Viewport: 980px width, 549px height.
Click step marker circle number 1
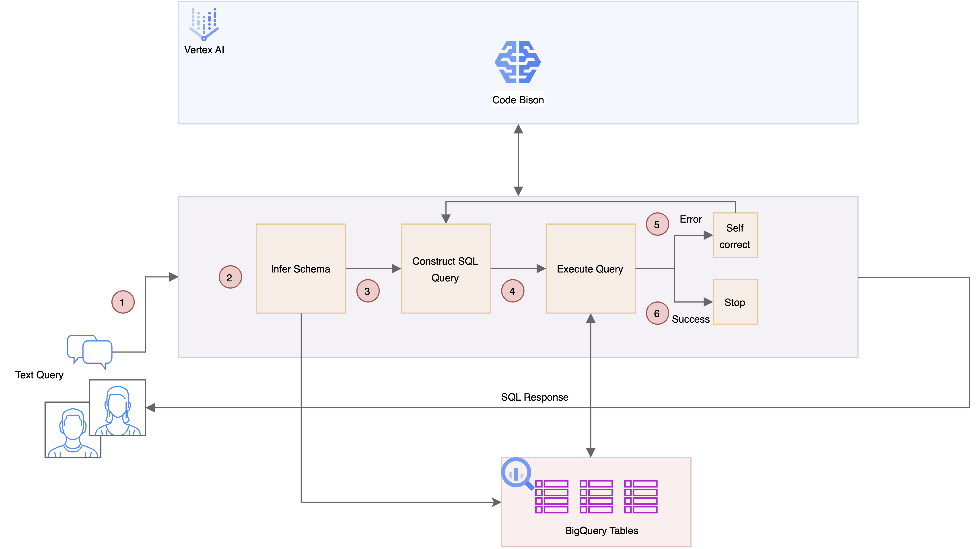pos(123,302)
